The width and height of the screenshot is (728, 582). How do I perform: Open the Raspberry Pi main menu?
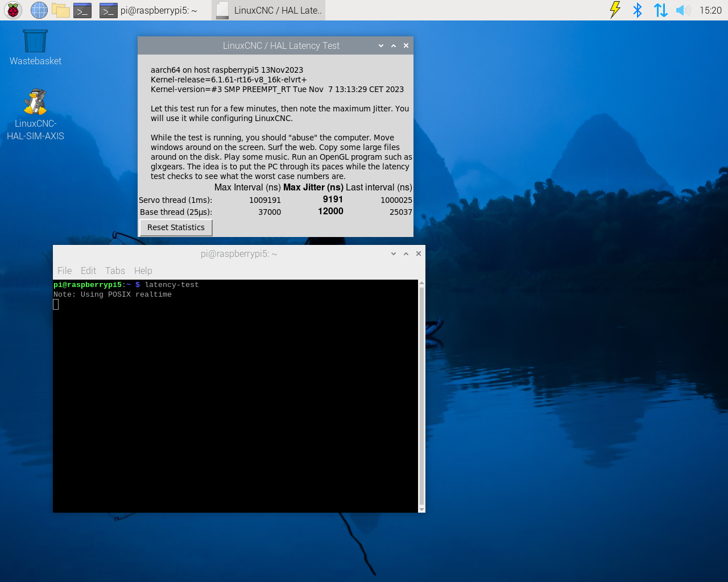(x=13, y=10)
